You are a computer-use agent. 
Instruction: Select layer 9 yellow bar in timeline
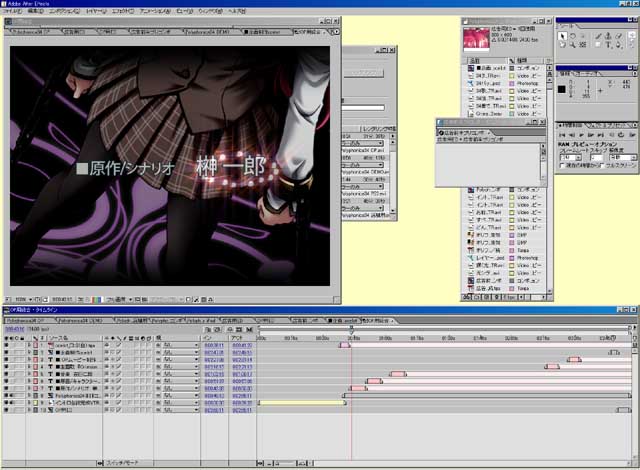(x=302, y=403)
